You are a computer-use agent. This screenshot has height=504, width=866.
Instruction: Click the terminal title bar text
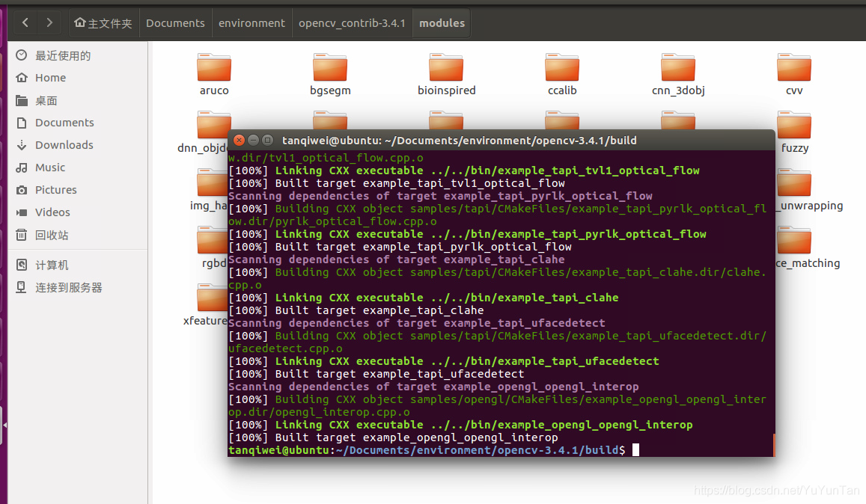(459, 141)
